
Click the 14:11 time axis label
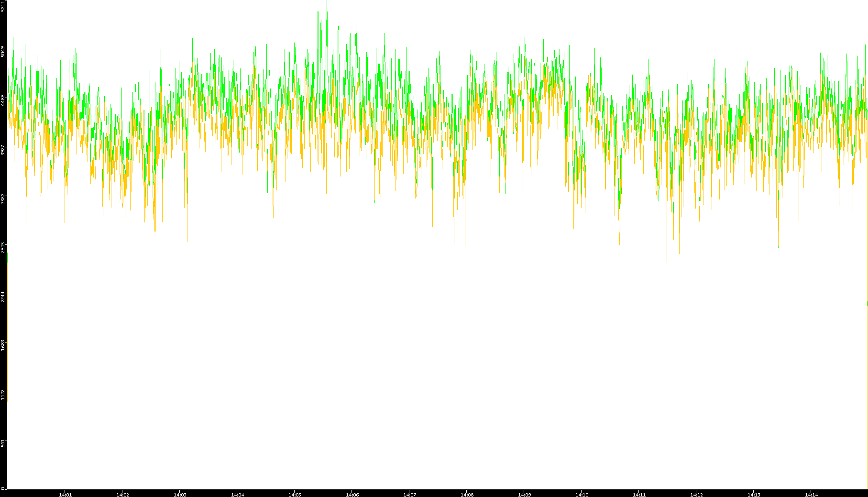click(x=639, y=494)
